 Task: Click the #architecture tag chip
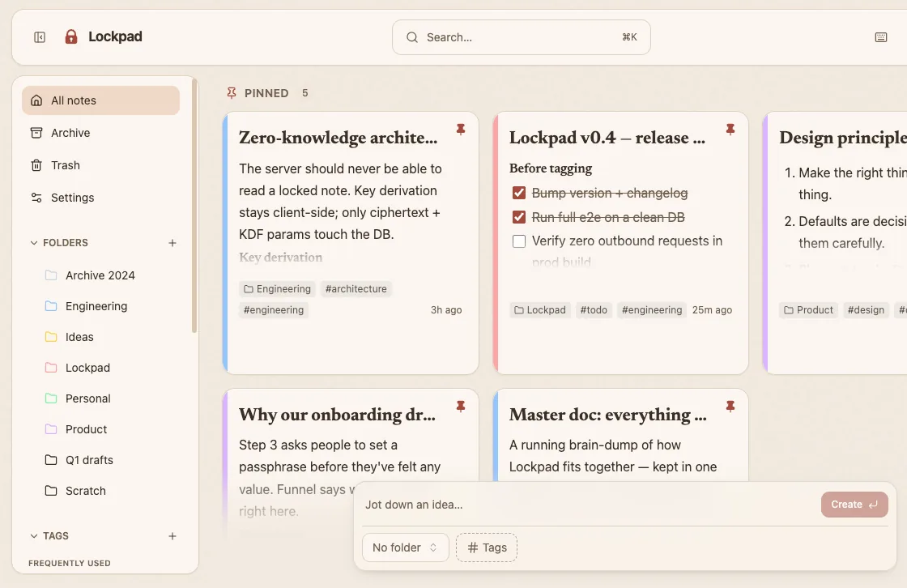click(356, 289)
